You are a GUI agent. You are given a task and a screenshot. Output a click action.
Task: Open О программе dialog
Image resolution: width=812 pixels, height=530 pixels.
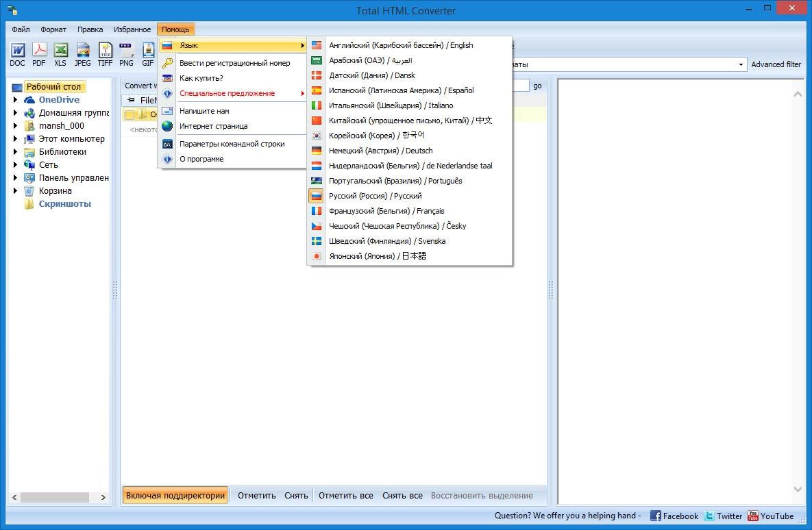(x=232, y=159)
